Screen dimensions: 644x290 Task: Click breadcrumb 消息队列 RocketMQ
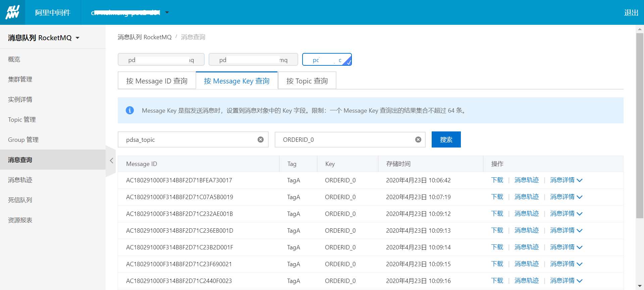[145, 37]
